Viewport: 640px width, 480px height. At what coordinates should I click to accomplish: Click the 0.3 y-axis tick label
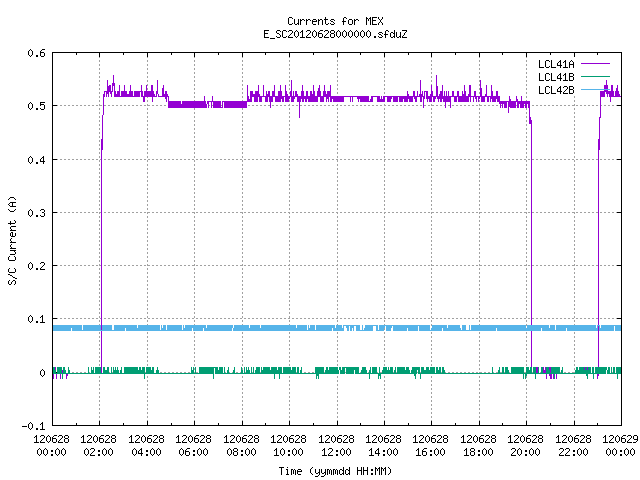tap(36, 213)
